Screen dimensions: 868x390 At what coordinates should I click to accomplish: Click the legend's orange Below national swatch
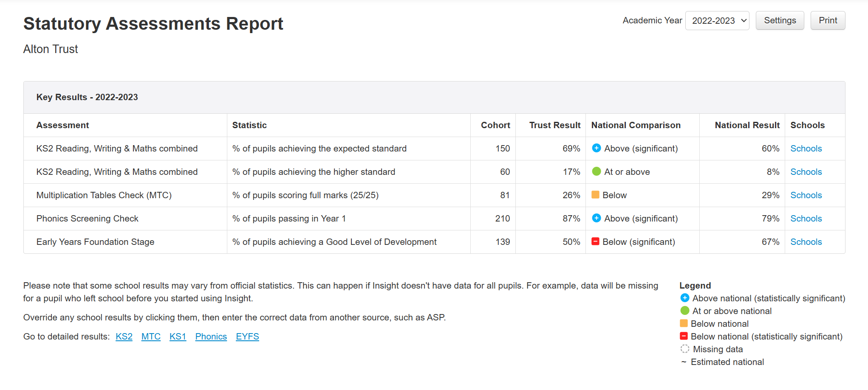pyautogui.click(x=684, y=323)
